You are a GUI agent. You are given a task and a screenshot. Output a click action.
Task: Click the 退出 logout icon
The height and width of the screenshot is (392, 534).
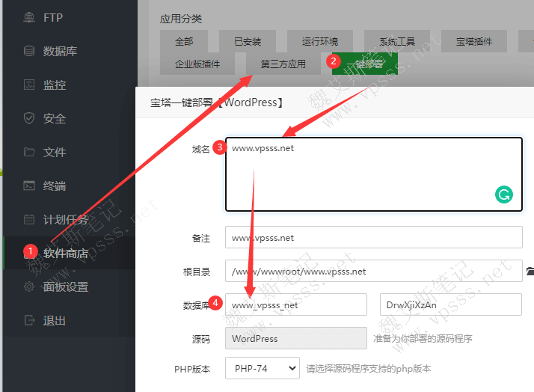click(29, 320)
